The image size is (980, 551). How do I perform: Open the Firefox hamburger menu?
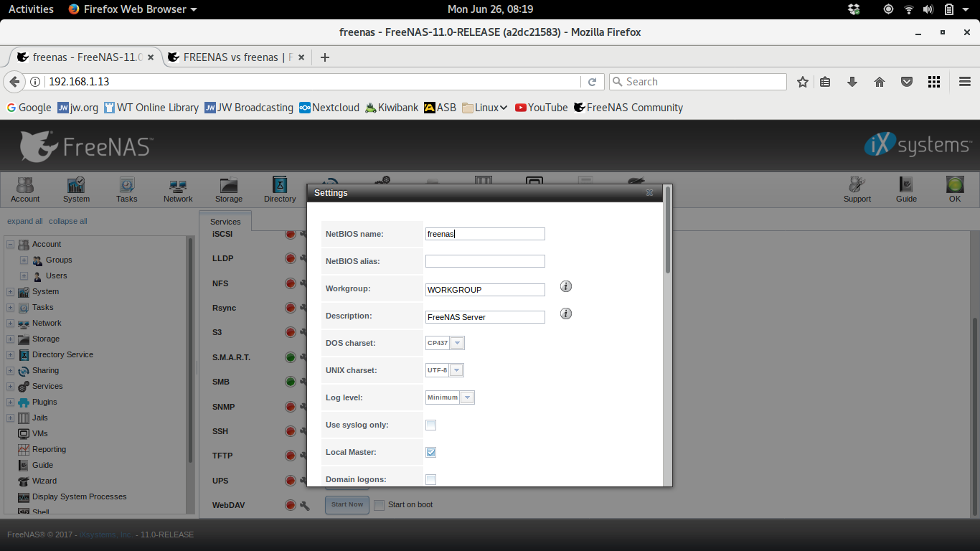[965, 82]
